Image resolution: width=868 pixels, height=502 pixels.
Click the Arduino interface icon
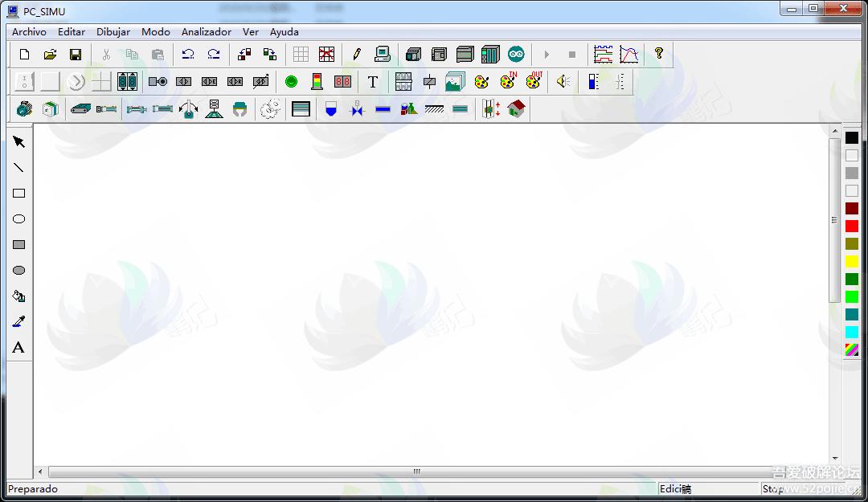coord(516,55)
